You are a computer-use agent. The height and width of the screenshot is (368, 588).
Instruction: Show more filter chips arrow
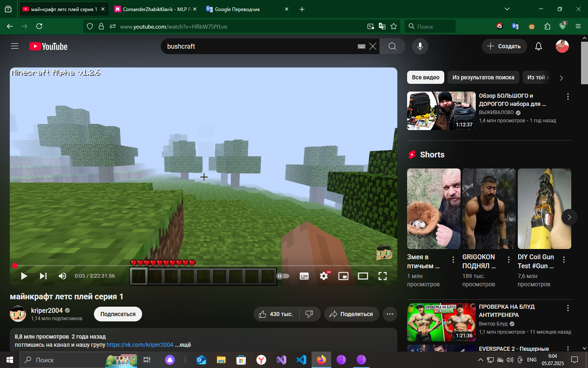(561, 78)
